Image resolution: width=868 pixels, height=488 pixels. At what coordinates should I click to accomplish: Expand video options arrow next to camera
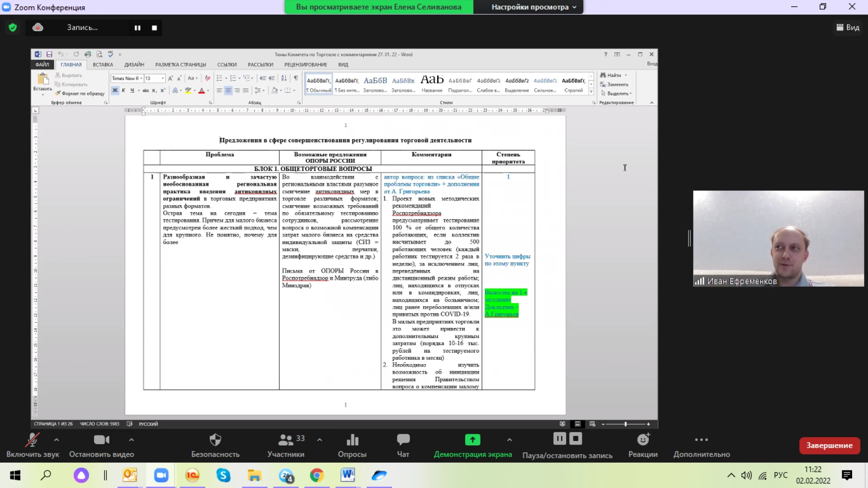click(131, 439)
